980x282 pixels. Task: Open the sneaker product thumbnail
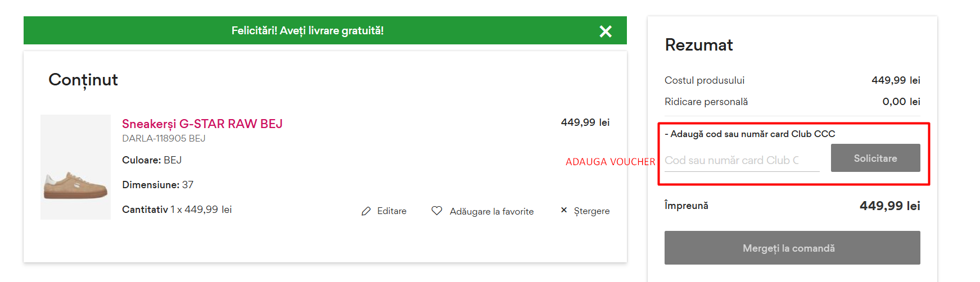pos(75,167)
